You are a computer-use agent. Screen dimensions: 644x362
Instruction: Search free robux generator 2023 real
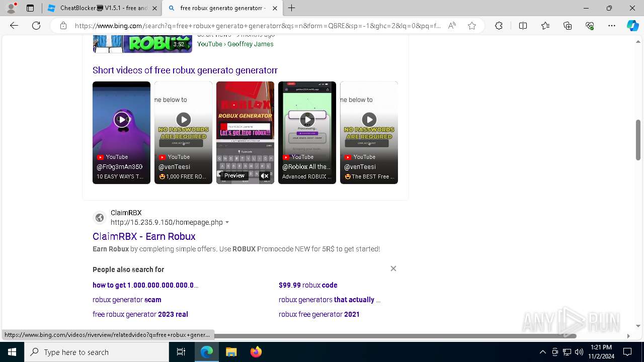[140, 314]
